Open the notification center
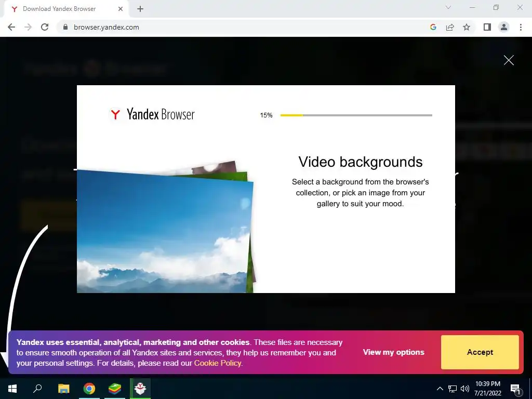 point(515,389)
